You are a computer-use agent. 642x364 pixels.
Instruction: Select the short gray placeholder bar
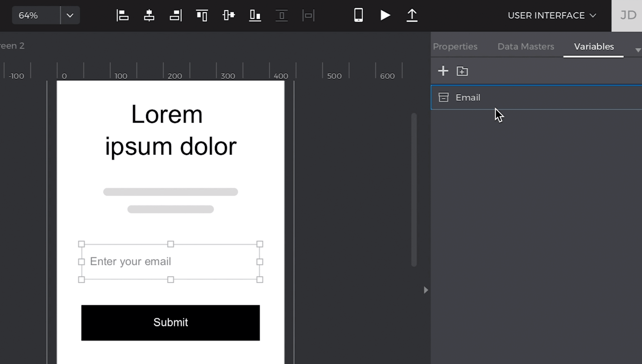point(170,209)
